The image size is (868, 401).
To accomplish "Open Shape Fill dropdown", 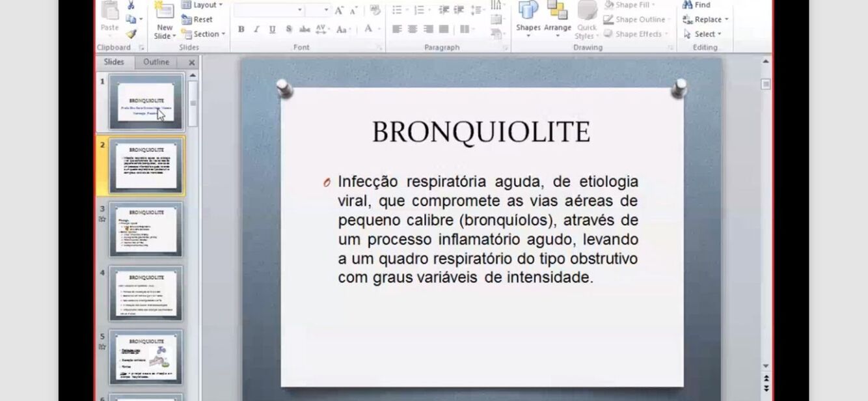I will (x=630, y=5).
